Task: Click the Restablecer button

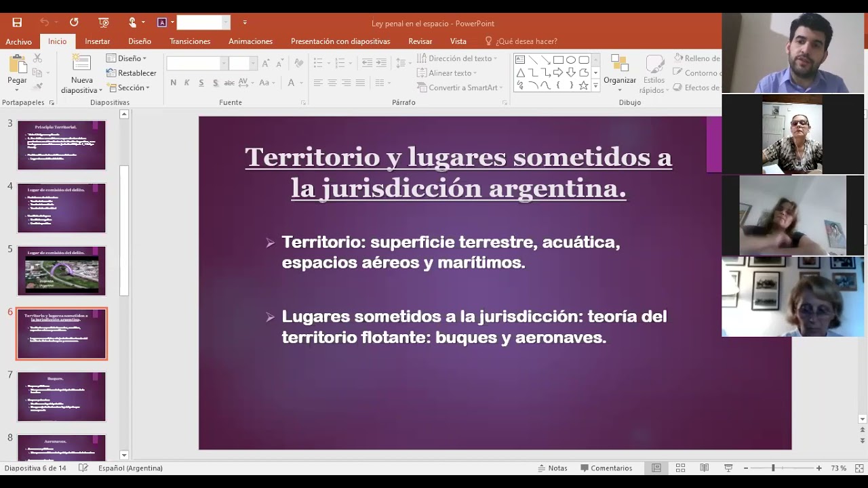Action: [131, 73]
